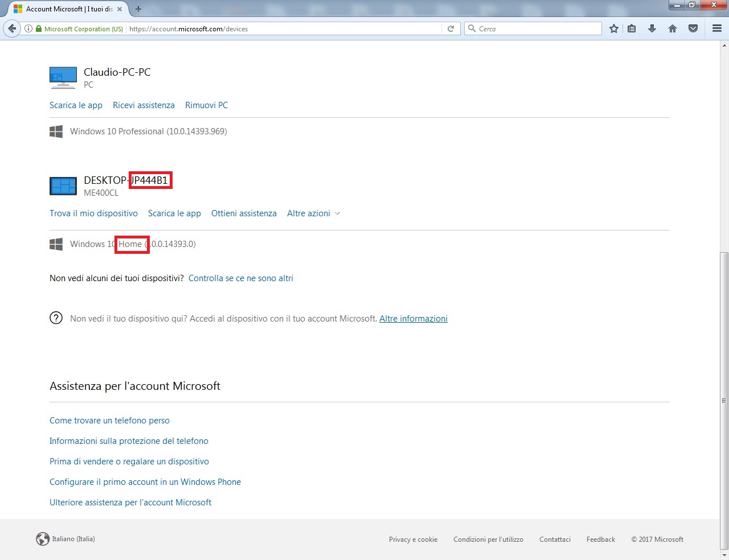Go to Firefox home page icon
Viewport: 729px width, 560px height.
(x=673, y=28)
